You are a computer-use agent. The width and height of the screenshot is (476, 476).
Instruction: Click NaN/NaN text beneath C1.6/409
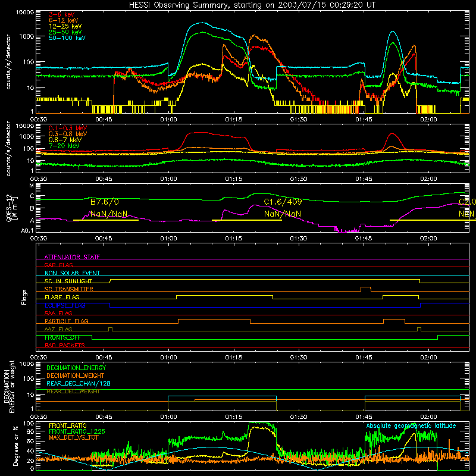pos(283,214)
